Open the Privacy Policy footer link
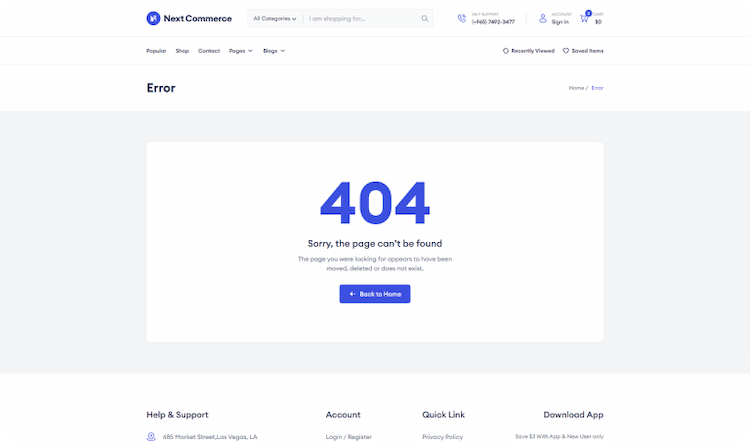 click(x=442, y=436)
